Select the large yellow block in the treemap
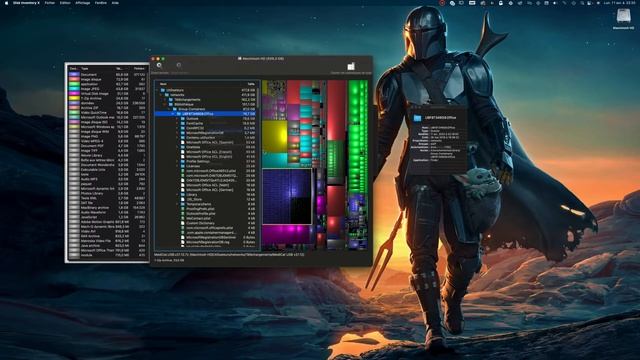This screenshot has height=360, width=640. [274, 136]
